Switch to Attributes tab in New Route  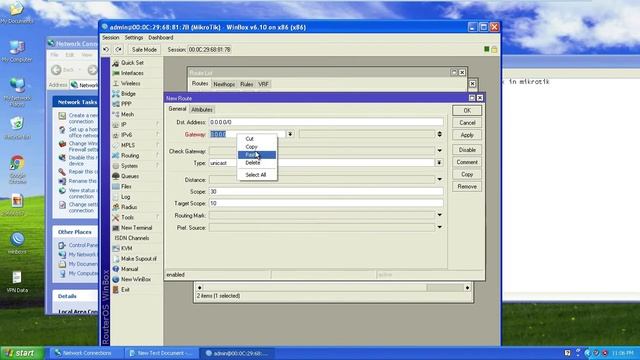point(202,109)
